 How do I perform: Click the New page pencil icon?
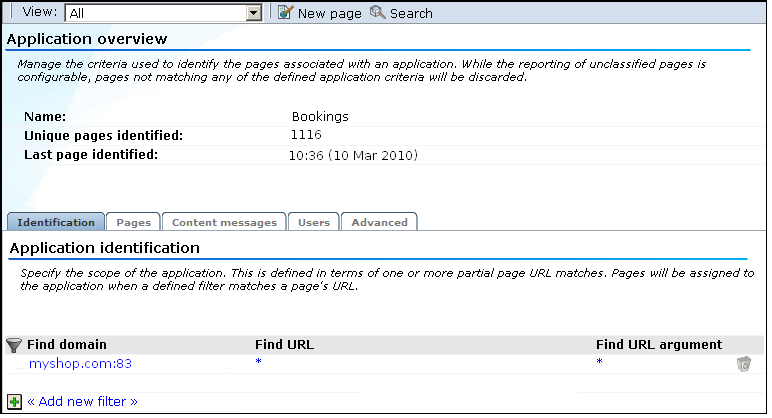pyautogui.click(x=286, y=12)
